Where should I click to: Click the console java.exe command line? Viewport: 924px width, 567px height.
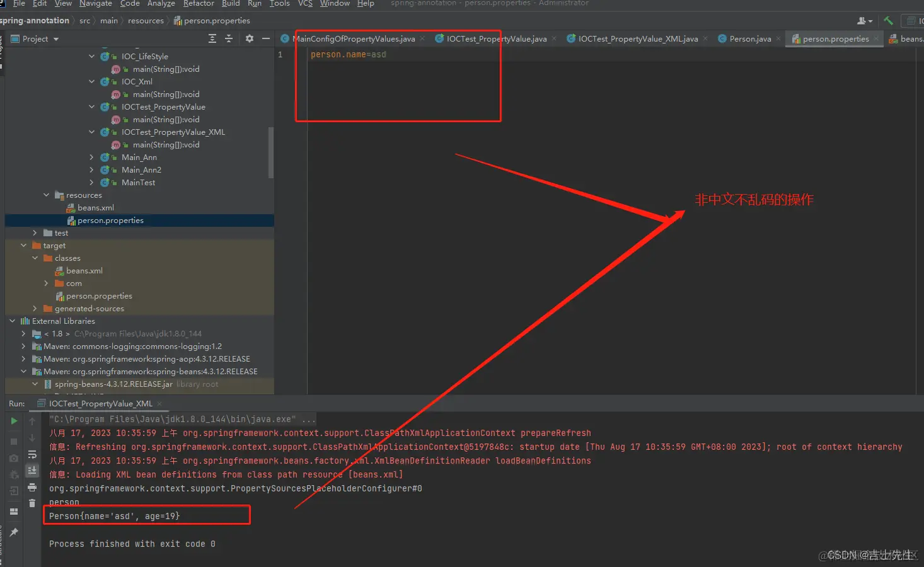(183, 419)
